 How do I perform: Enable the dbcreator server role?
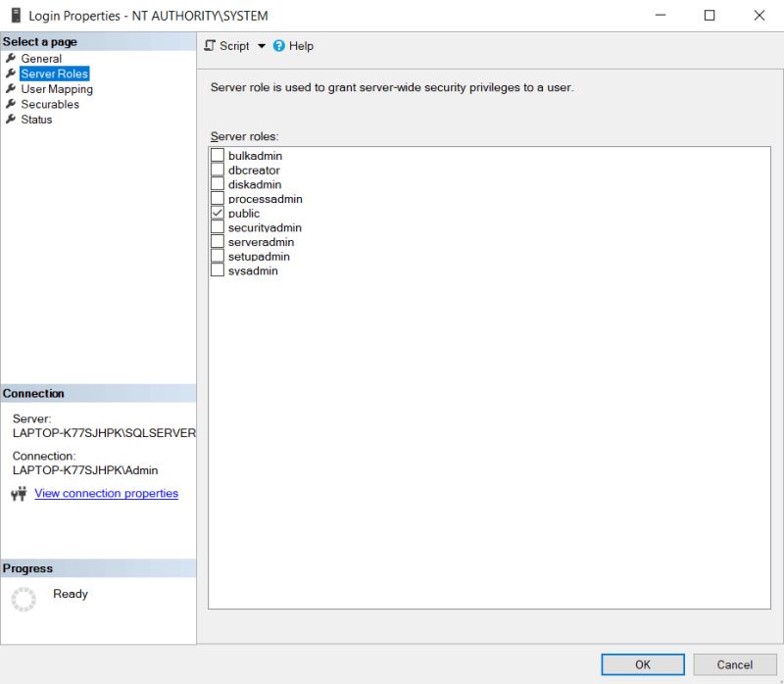tap(218, 170)
